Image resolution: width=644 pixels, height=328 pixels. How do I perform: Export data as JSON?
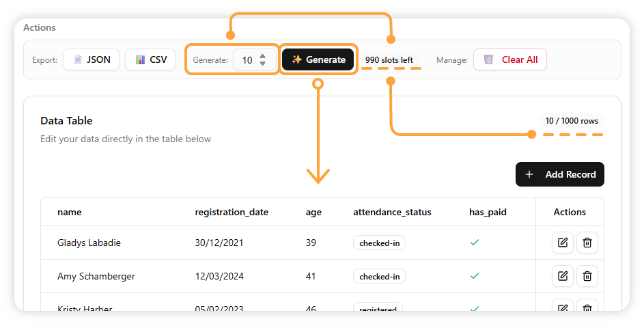click(x=92, y=59)
